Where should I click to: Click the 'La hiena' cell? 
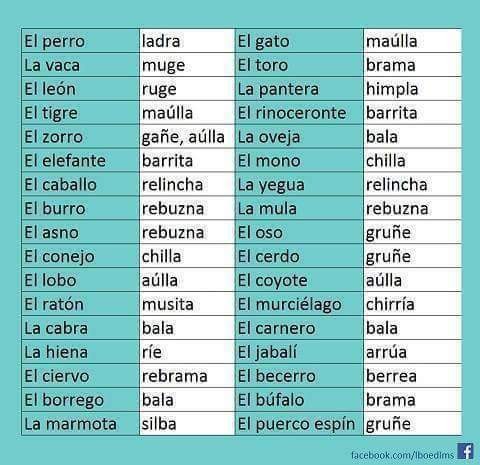80,352
